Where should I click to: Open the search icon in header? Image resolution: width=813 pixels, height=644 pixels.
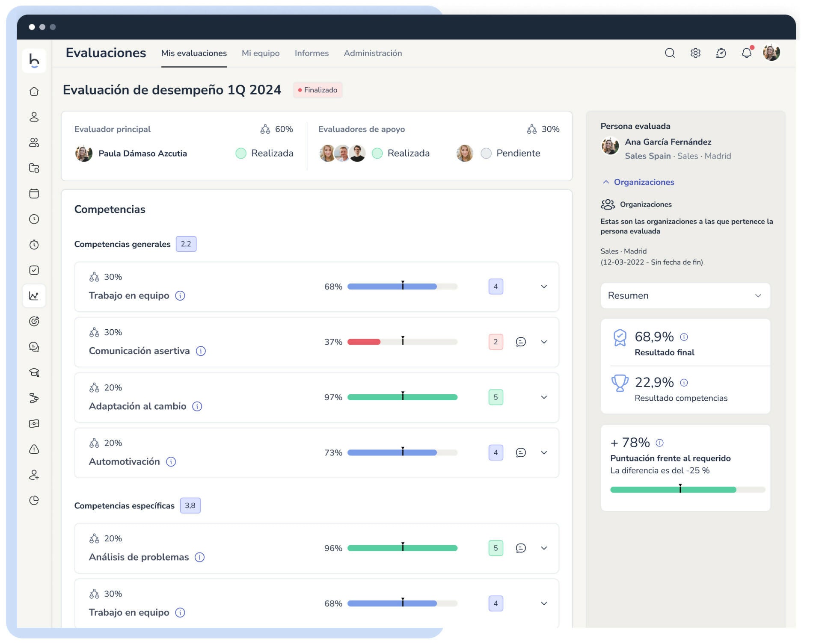point(670,53)
